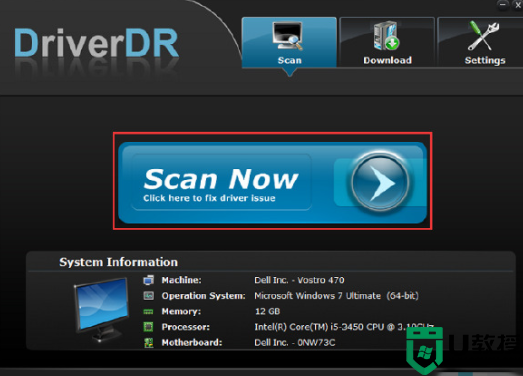
Task: Click 'Dell Inc. - 0NW73C' motherboard value
Action: [x=295, y=343]
